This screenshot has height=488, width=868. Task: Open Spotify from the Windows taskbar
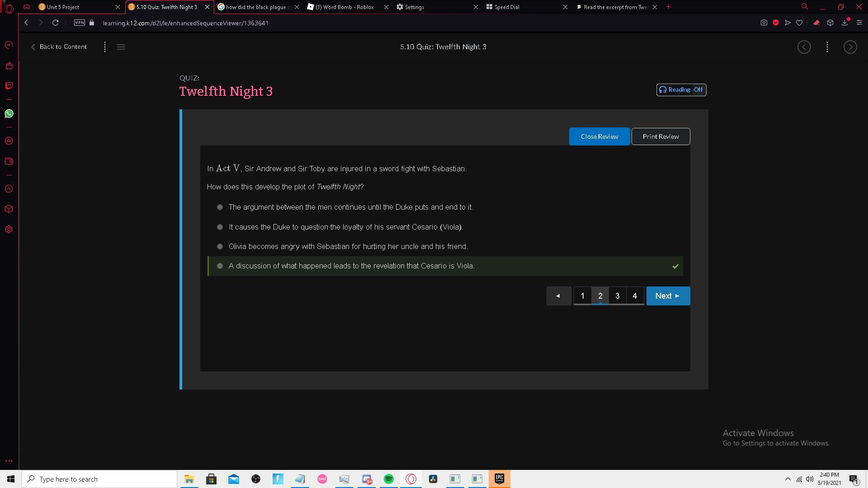[x=388, y=479]
